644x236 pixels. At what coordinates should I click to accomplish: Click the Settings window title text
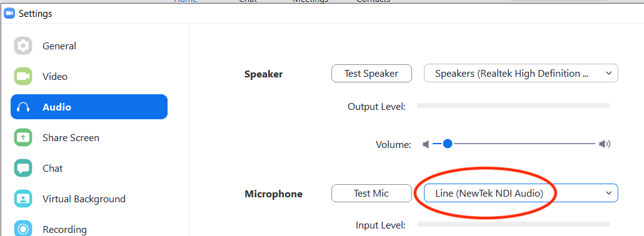click(x=35, y=14)
